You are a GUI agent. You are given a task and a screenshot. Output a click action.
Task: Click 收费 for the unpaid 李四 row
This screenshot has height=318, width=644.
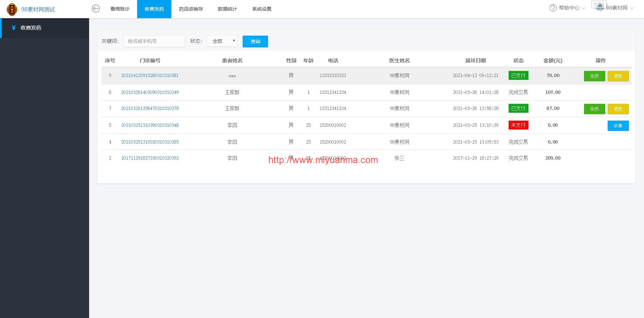pos(618,126)
